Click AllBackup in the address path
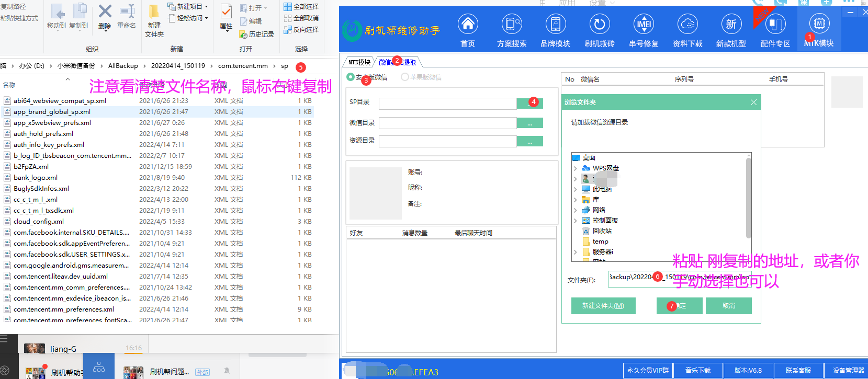 point(123,66)
